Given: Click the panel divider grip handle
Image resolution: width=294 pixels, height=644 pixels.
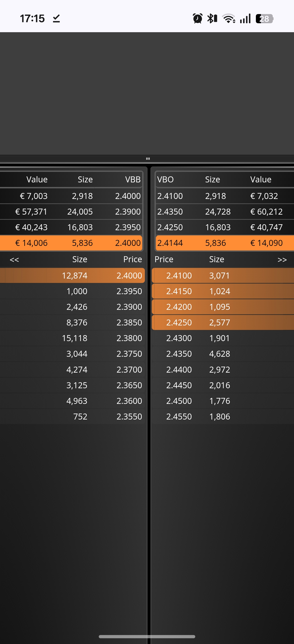Looking at the screenshot, I should pyautogui.click(x=148, y=158).
